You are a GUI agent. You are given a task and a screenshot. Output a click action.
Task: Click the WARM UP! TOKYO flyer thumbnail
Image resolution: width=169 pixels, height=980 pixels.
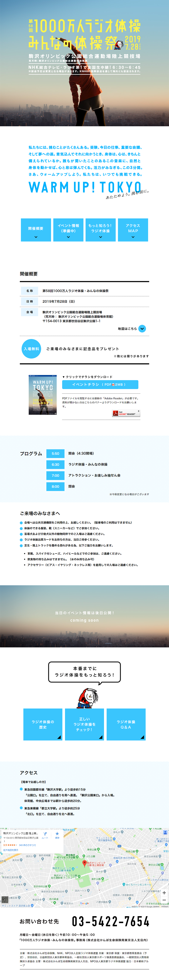click(43, 394)
